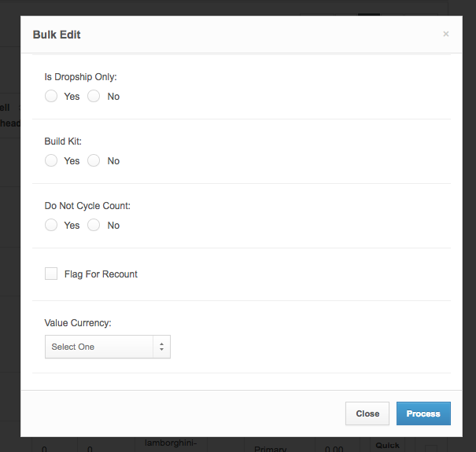This screenshot has height=452, width=476.
Task: Choose Yes under Build Kit
Action: [51, 160]
